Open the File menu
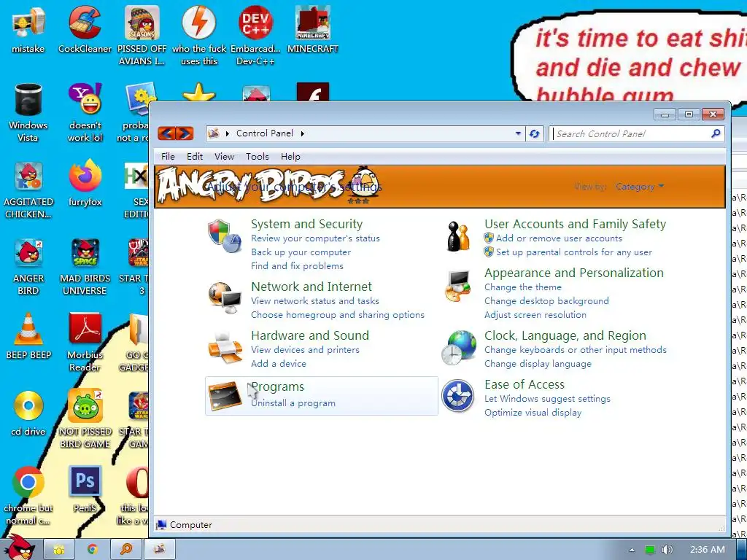Viewport: 747px width, 560px height. (x=168, y=157)
